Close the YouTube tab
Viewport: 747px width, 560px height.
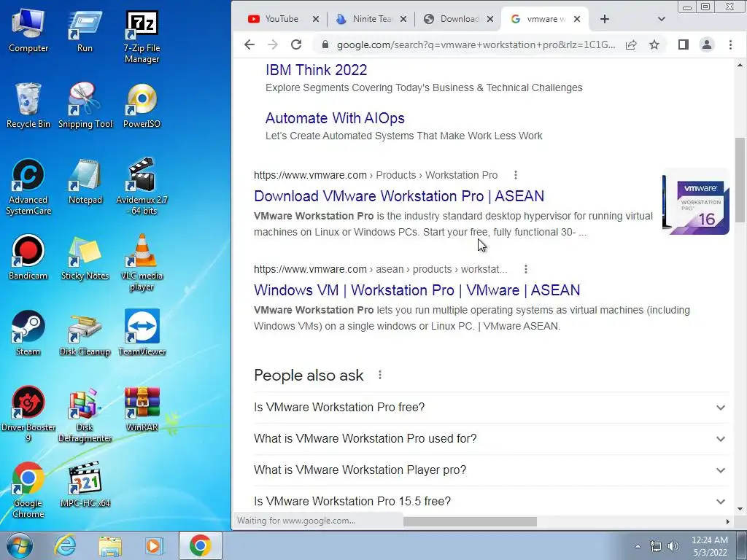tap(315, 19)
